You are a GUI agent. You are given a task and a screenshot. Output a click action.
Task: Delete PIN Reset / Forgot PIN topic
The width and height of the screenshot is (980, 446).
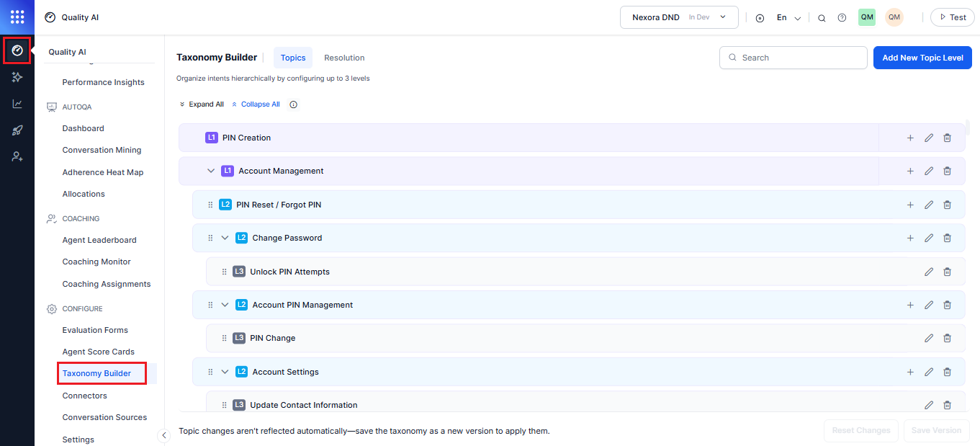click(947, 205)
